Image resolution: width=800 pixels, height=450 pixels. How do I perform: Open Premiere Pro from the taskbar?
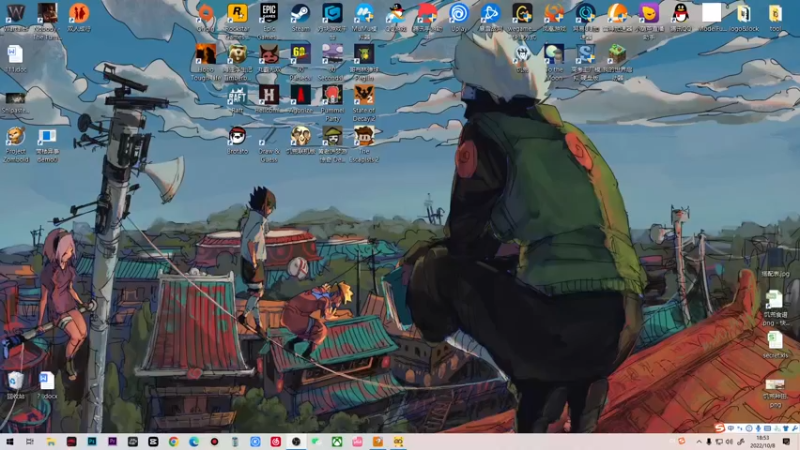(112, 442)
